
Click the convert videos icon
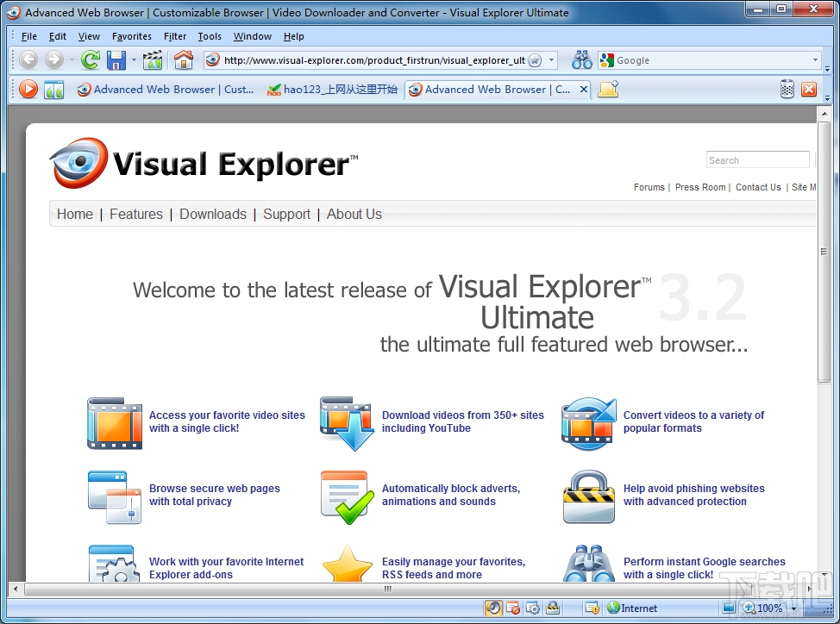click(589, 424)
